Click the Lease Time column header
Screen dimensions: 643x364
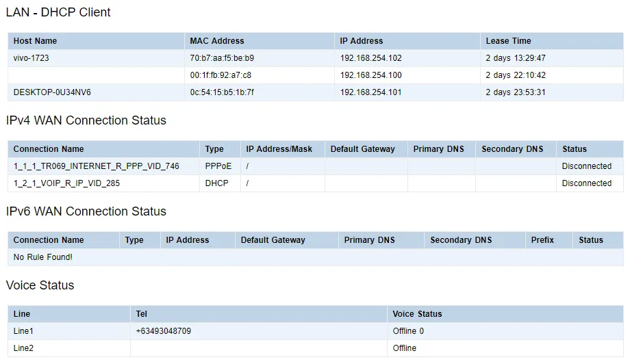point(508,41)
